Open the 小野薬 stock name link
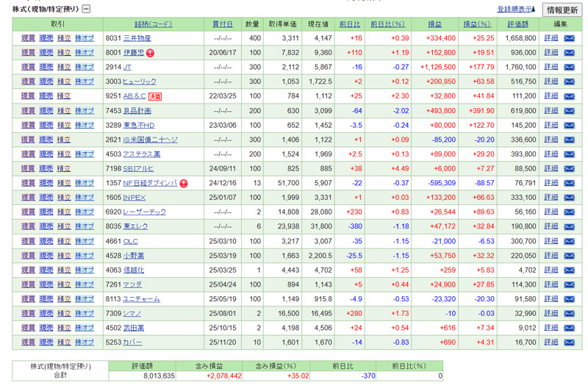The width and height of the screenshot is (588, 388). [x=133, y=256]
